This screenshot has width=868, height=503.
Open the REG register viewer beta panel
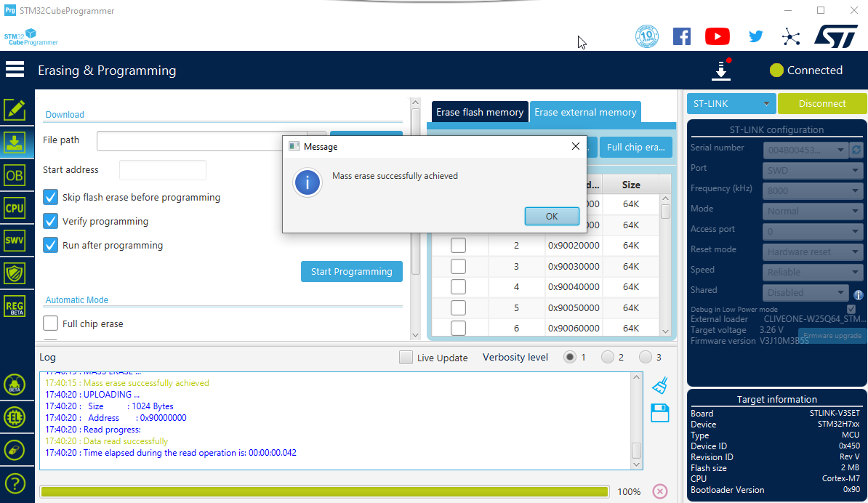pos(15,305)
